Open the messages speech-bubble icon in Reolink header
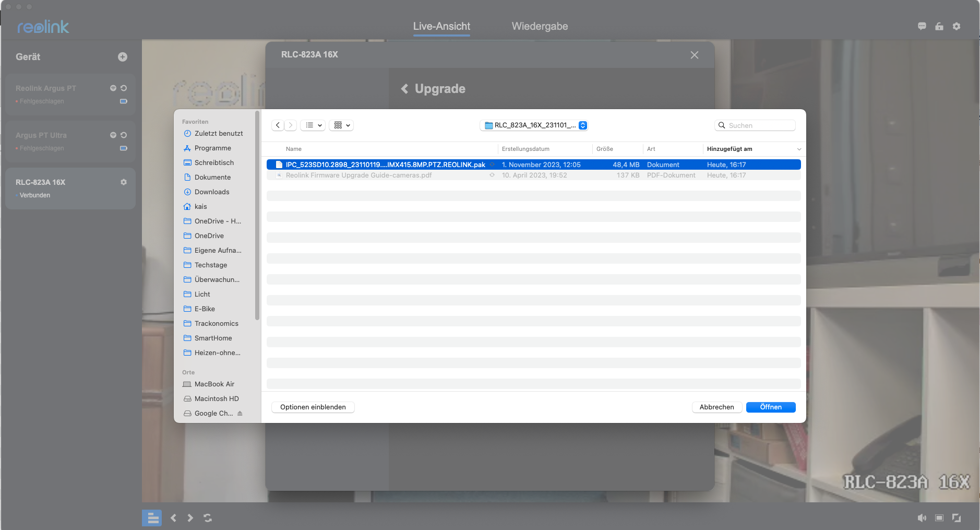Screen dimensions: 980x530 click(x=922, y=26)
